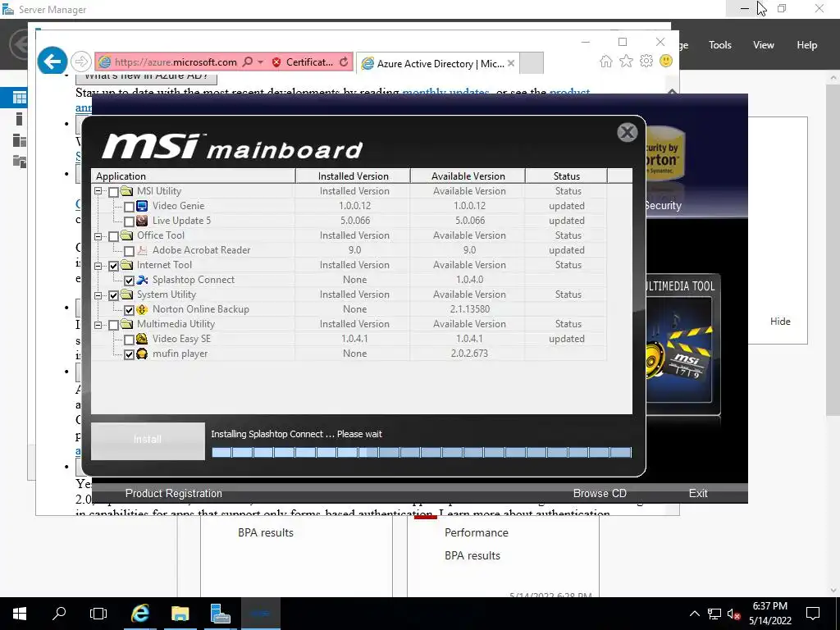Viewport: 840px width, 630px height.
Task: Open Task View on taskbar
Action: coord(98,614)
